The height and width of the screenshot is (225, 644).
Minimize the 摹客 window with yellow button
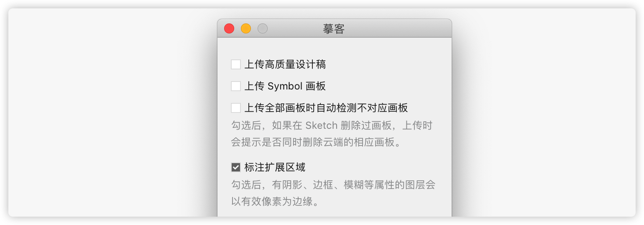point(246,28)
